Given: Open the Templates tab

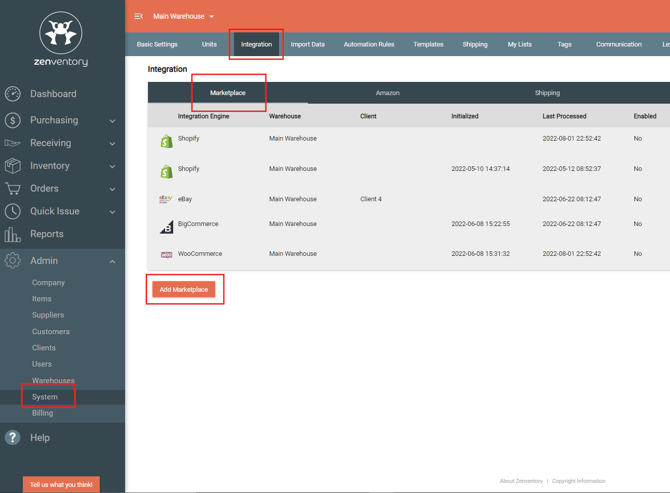Looking at the screenshot, I should 428,44.
